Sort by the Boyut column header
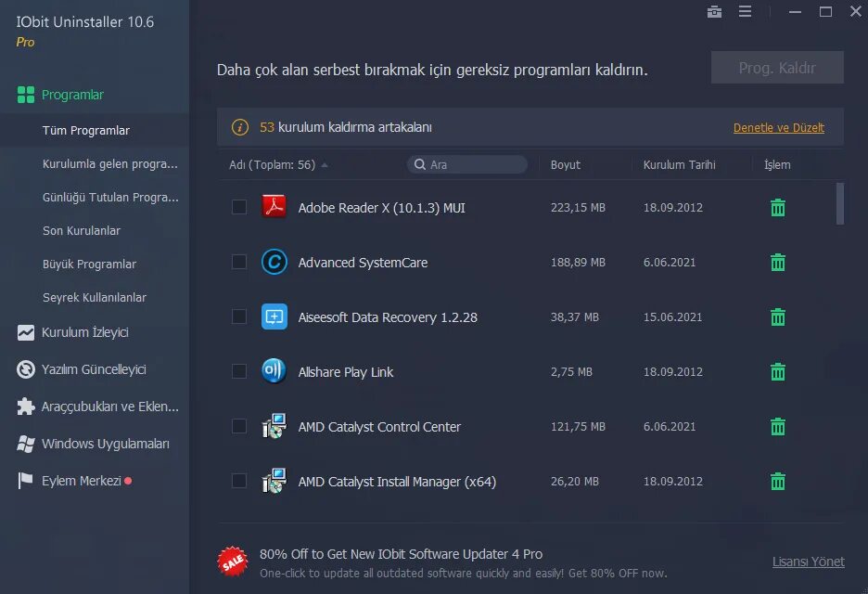The width and height of the screenshot is (868, 594). point(565,164)
